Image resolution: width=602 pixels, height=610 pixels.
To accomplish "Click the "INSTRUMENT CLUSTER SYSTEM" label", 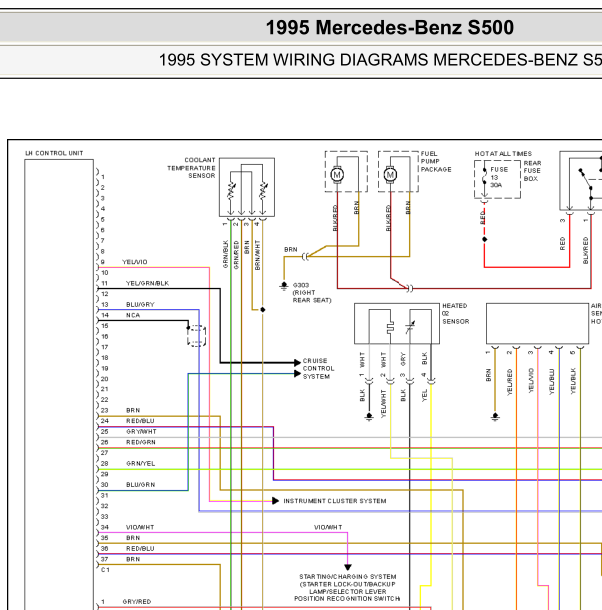I will [335, 501].
